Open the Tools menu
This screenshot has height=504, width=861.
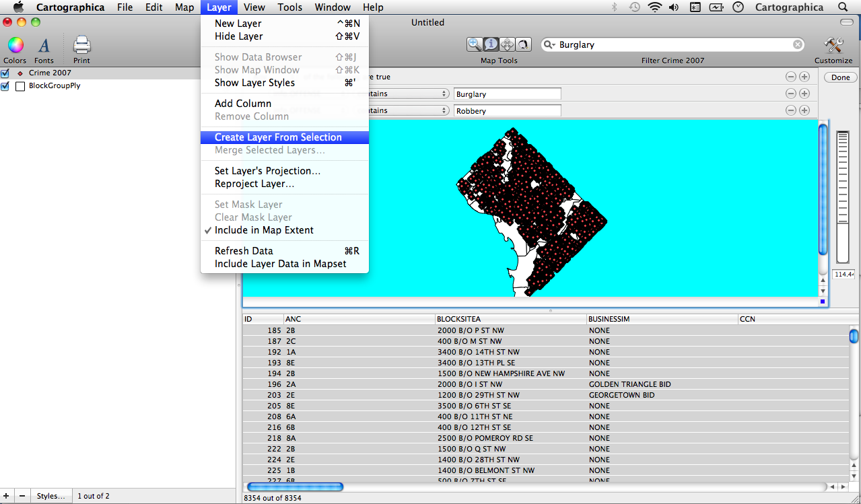click(289, 7)
